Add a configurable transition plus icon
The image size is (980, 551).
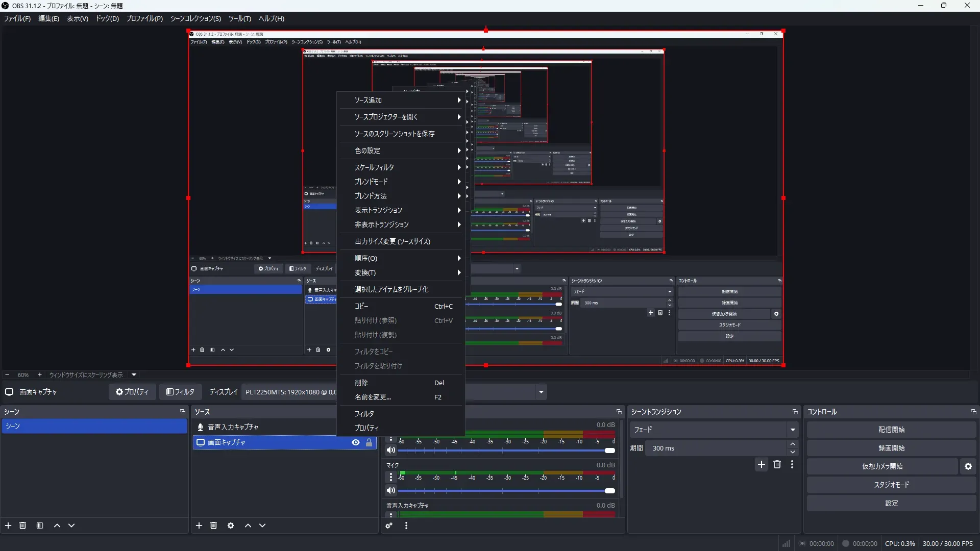coord(762,464)
